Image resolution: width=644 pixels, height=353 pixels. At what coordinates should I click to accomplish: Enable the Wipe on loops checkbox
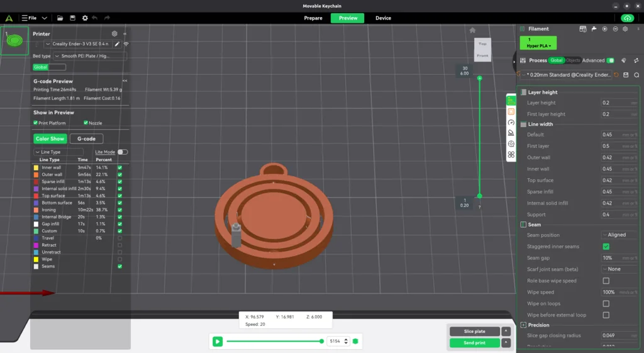[606, 303]
